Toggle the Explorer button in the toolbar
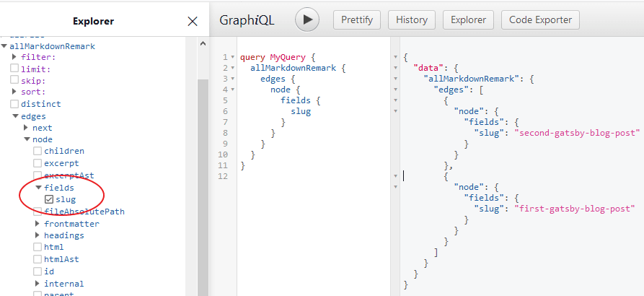The image size is (644, 296). (x=469, y=20)
